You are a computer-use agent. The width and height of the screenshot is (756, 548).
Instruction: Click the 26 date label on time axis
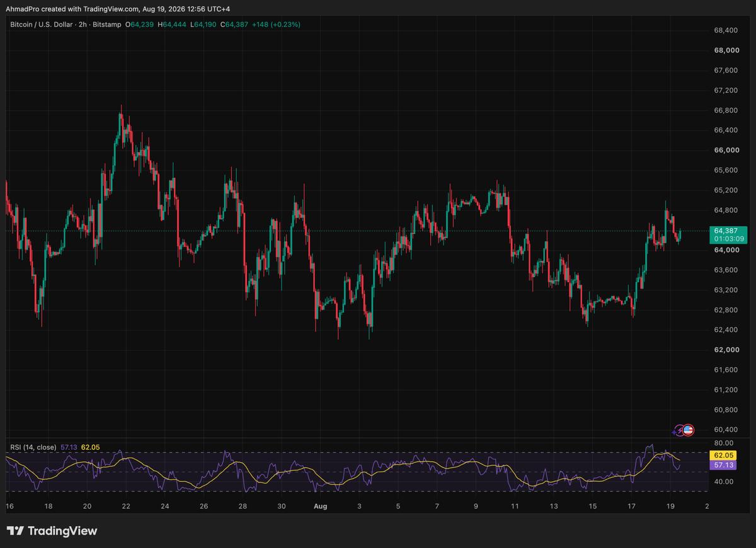click(x=203, y=506)
